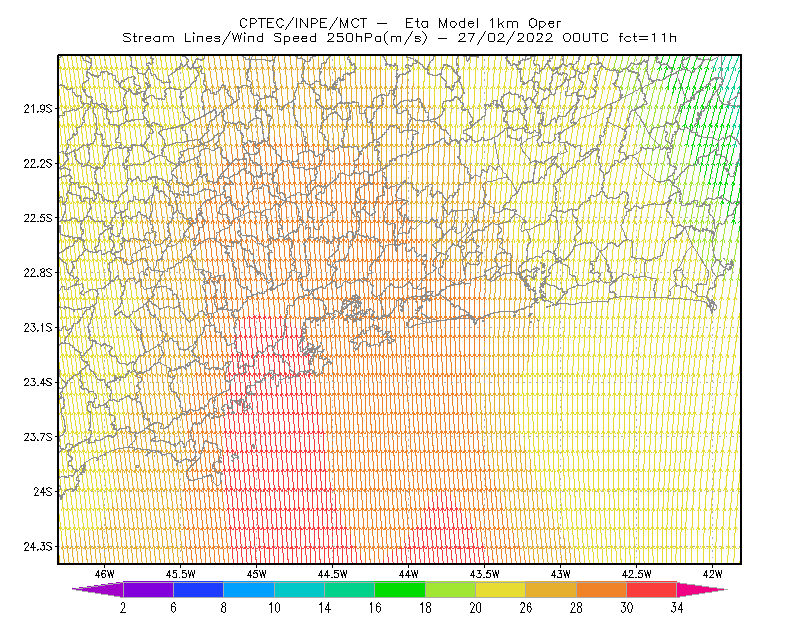Click the 43.5W longitude tick label
Image resolution: width=800 pixels, height=618 pixels.
(485, 574)
